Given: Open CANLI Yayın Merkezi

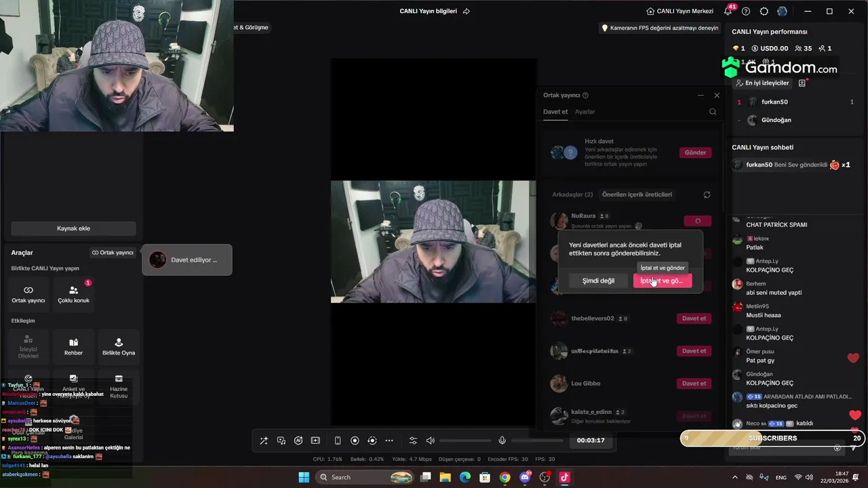Looking at the screenshot, I should (x=680, y=11).
